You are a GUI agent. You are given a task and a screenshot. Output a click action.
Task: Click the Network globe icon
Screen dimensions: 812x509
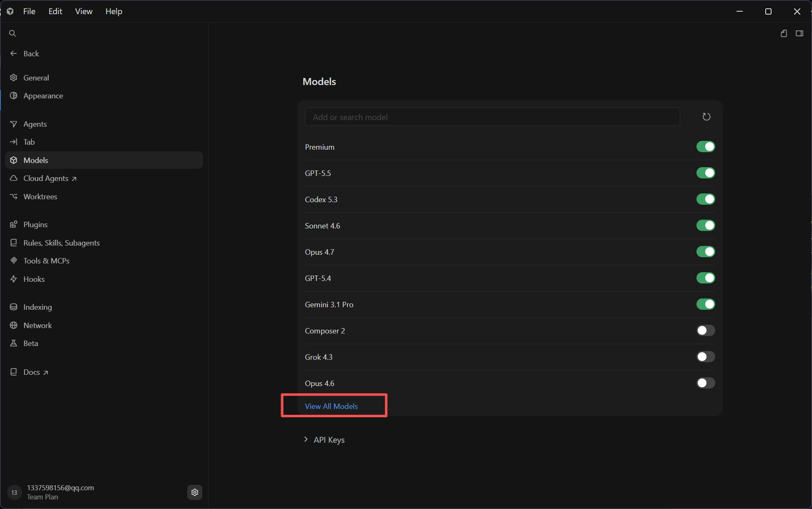(14, 325)
